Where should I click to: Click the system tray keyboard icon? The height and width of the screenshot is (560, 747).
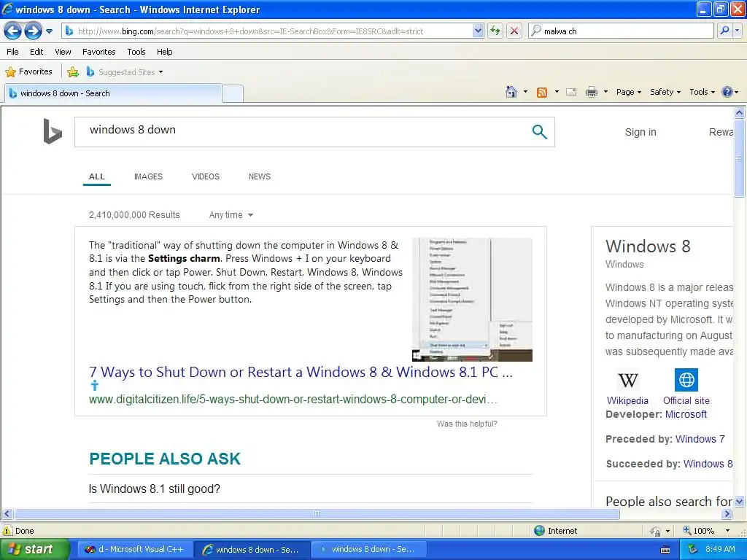click(x=665, y=550)
